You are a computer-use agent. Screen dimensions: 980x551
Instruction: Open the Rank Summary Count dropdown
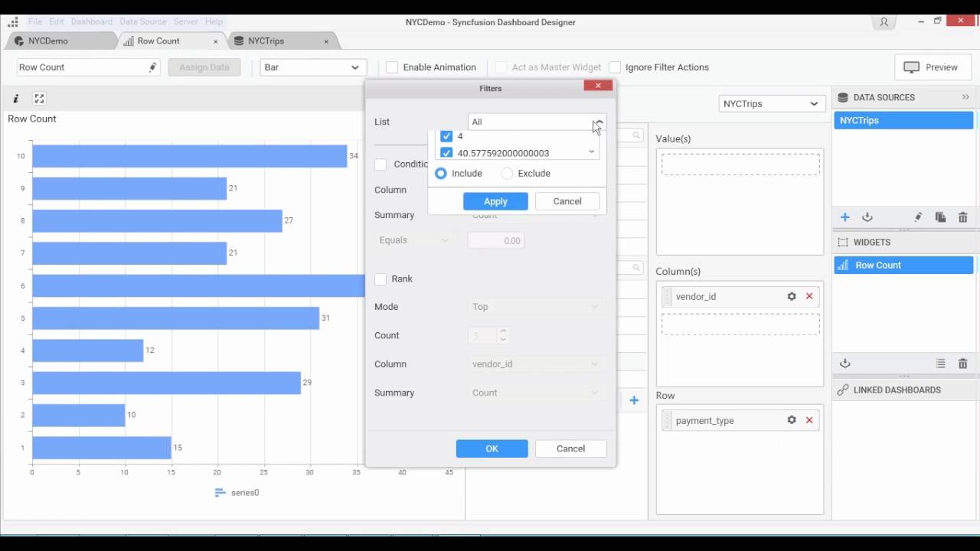tap(536, 393)
